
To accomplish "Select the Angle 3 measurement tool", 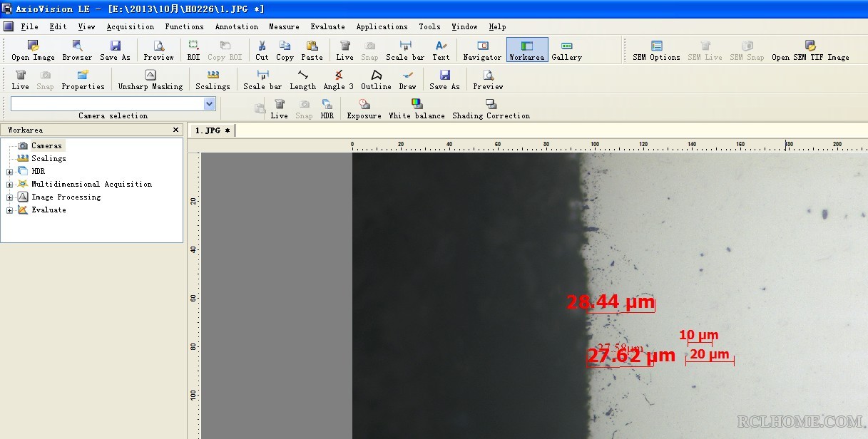I will click(x=339, y=79).
